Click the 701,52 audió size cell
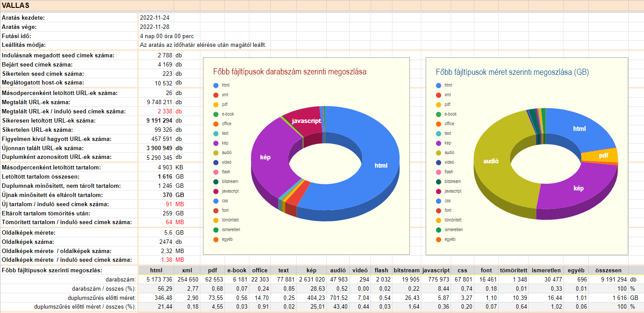 pyautogui.click(x=338, y=298)
